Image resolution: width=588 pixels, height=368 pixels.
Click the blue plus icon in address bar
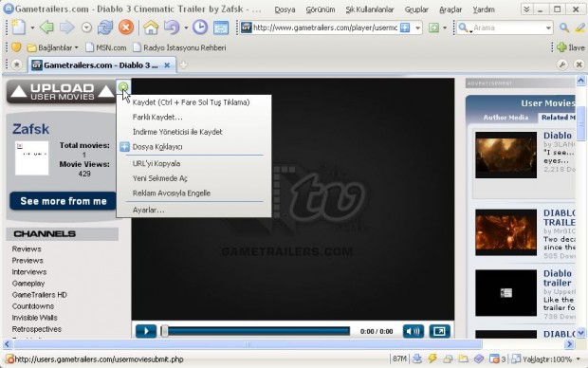click(x=405, y=28)
